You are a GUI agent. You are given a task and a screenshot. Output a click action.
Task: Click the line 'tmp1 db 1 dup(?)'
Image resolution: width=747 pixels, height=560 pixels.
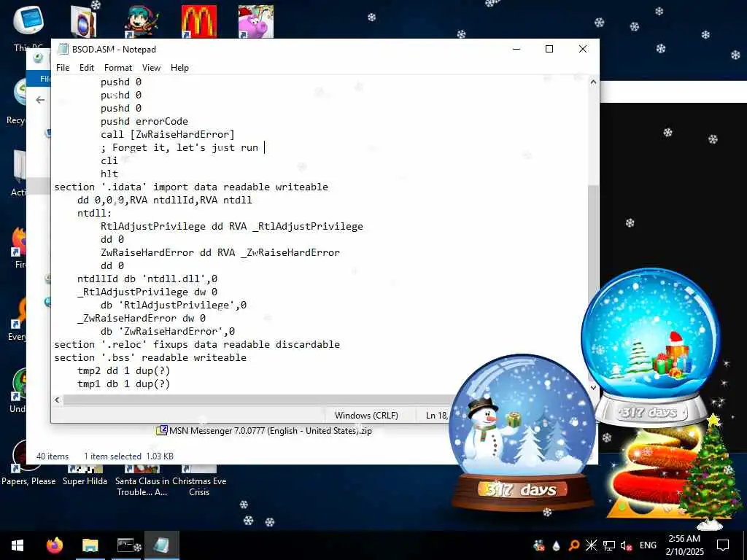pos(123,384)
